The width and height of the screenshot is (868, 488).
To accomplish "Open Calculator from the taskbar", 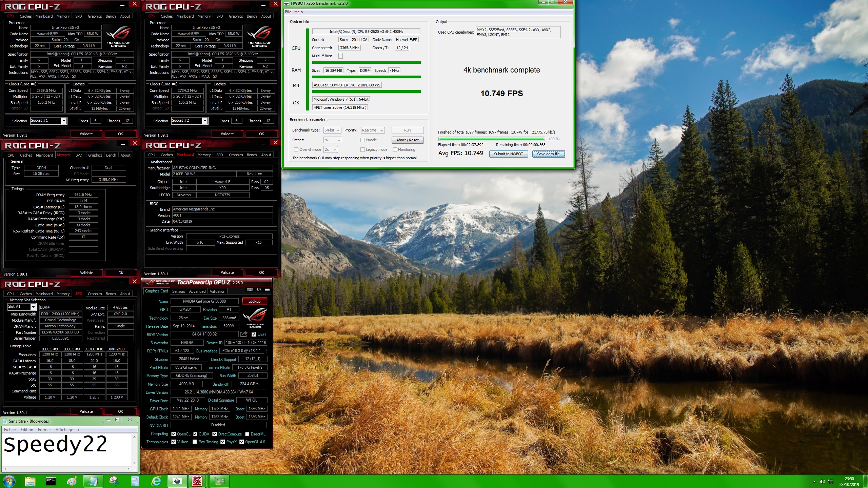I will coord(135,481).
